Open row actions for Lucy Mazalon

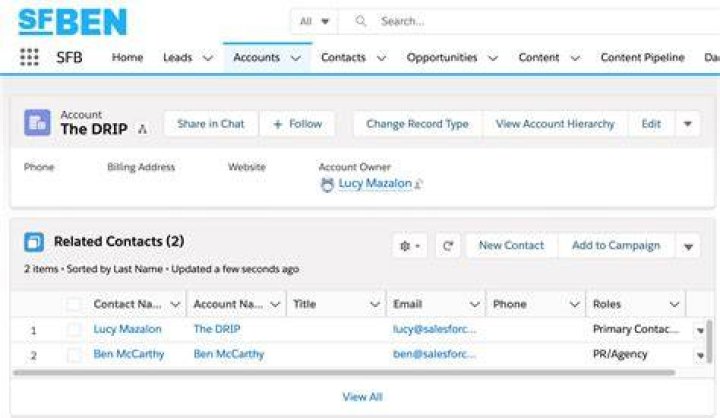coord(700,330)
